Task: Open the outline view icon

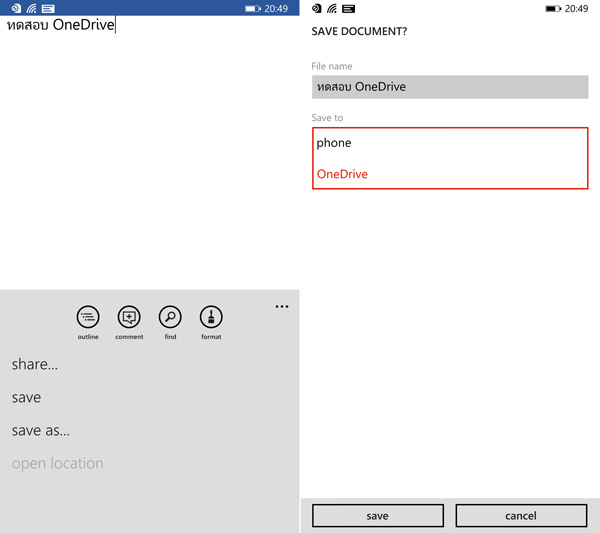Action: pos(88,317)
